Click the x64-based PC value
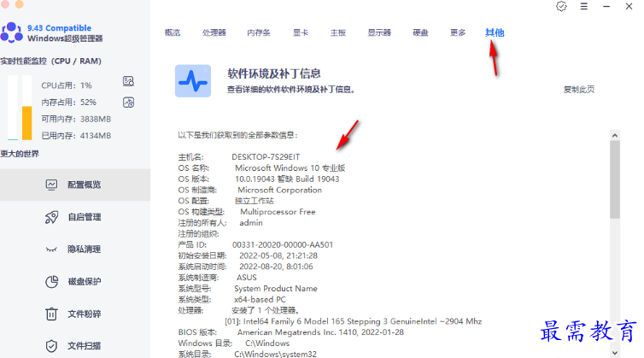 click(260, 299)
